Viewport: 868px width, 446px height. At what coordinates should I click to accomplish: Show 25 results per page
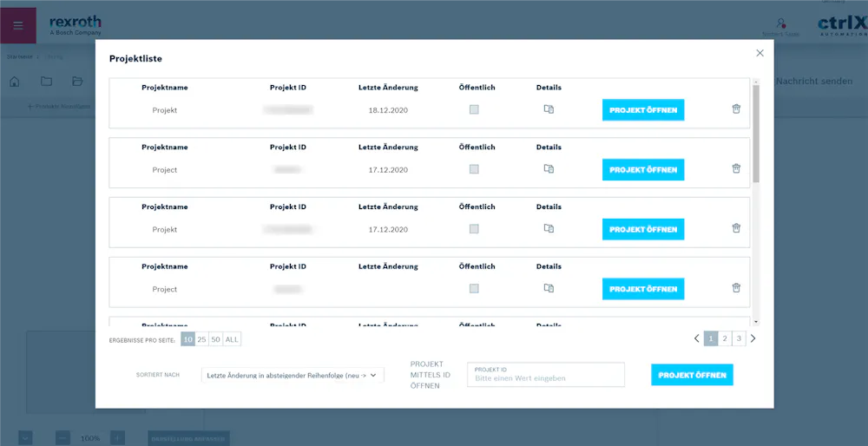201,339
